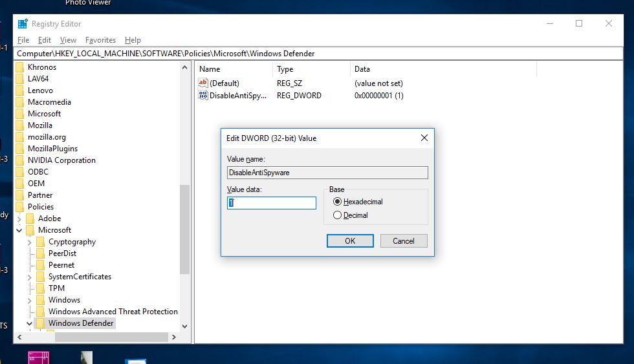Click the TPM folder icon
The height and width of the screenshot is (364, 634).
pos(40,288)
